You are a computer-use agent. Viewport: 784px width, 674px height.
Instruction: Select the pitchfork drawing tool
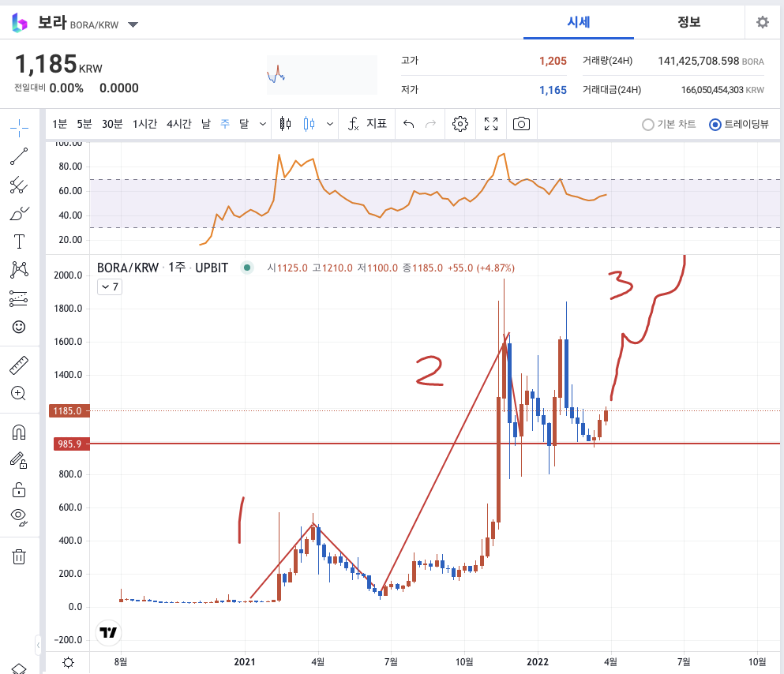(x=19, y=185)
